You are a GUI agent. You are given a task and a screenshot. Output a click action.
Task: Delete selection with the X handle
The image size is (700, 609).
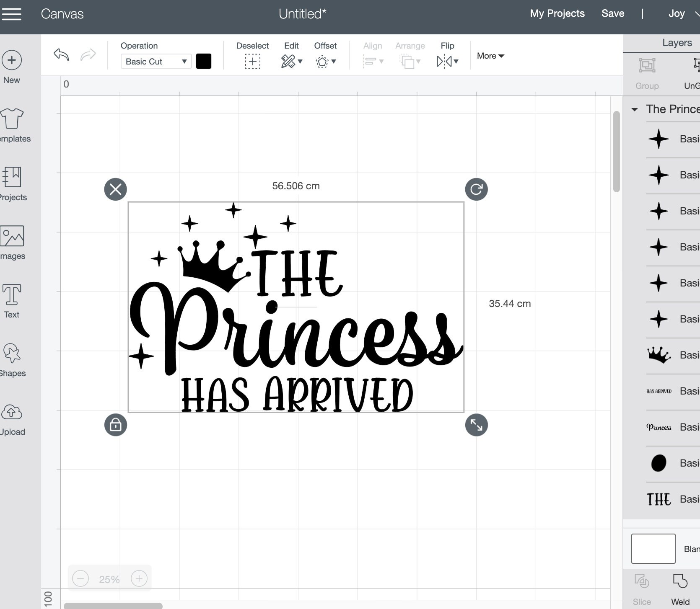[116, 189]
